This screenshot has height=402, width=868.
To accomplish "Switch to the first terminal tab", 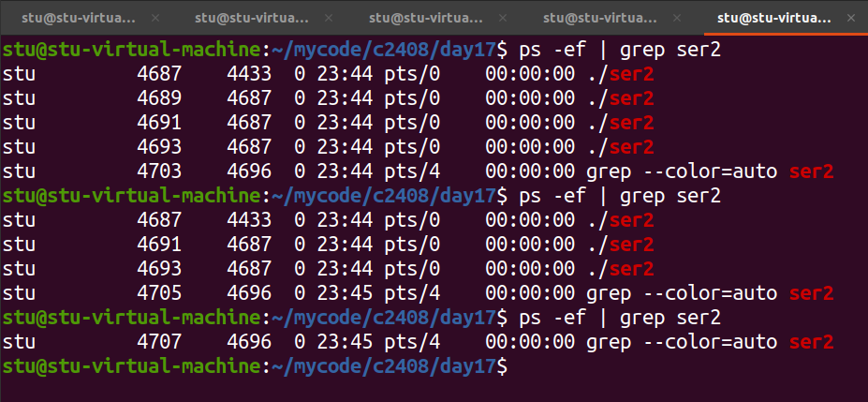I will (78, 18).
